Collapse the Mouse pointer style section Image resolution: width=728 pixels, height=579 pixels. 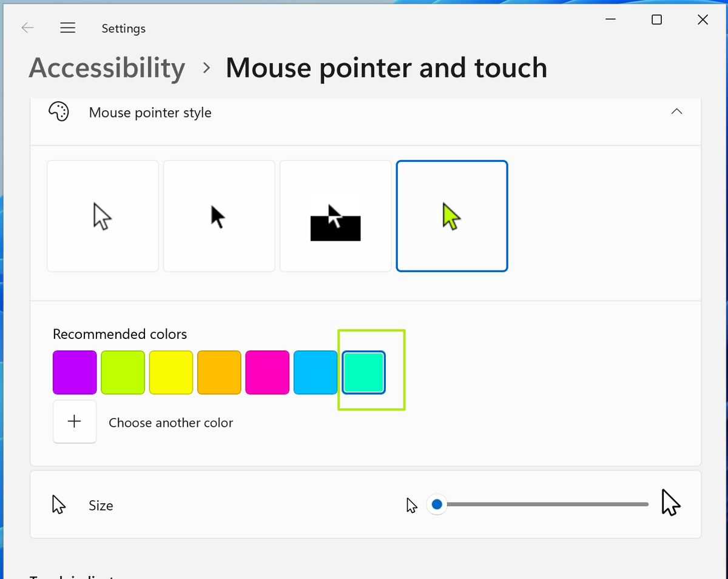676,112
